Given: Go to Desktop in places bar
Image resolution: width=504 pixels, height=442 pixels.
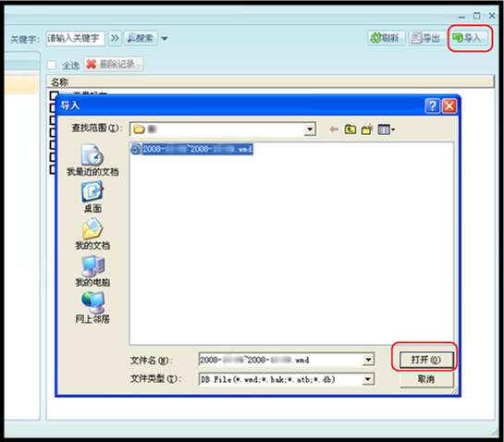Looking at the screenshot, I should (92, 197).
